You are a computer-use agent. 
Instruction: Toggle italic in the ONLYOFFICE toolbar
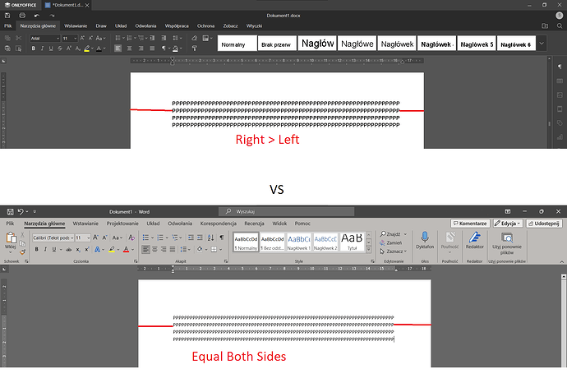tap(44, 48)
